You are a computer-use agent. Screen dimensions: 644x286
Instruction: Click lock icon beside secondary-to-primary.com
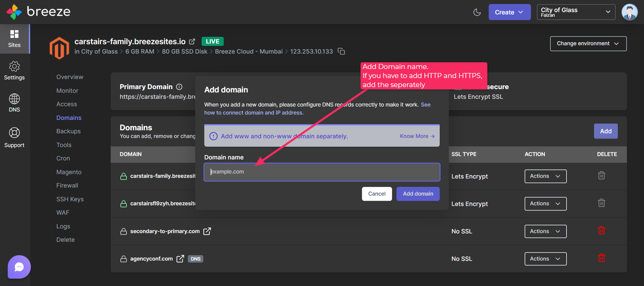coord(123,231)
